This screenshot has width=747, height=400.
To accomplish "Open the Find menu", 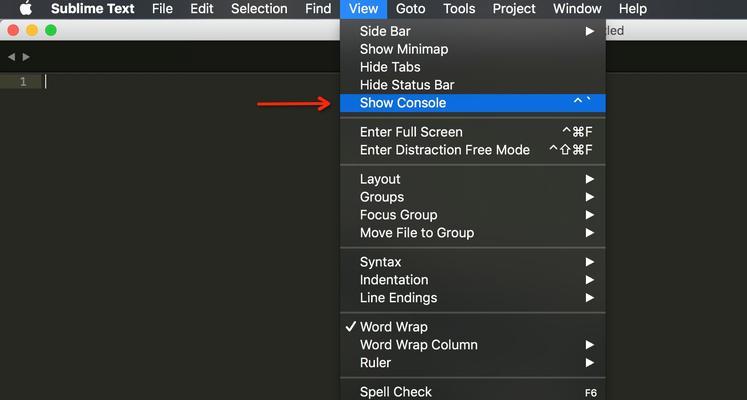I will pyautogui.click(x=318, y=9).
